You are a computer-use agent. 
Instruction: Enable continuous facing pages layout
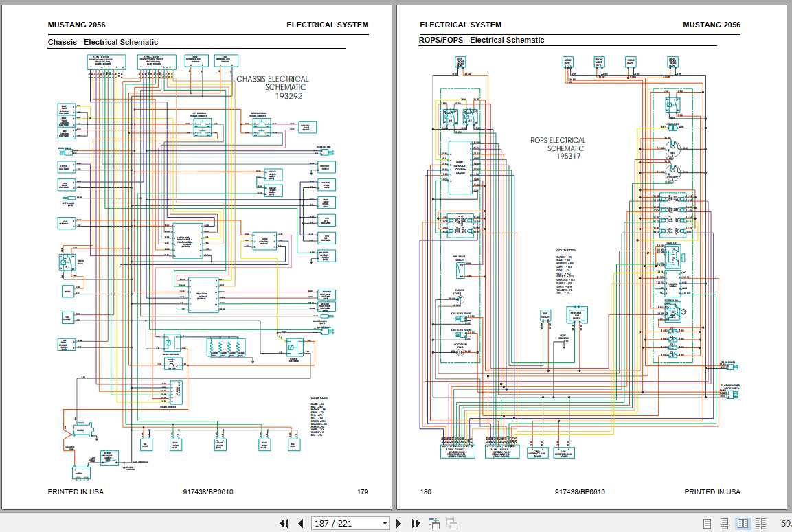pyautogui.click(x=761, y=523)
